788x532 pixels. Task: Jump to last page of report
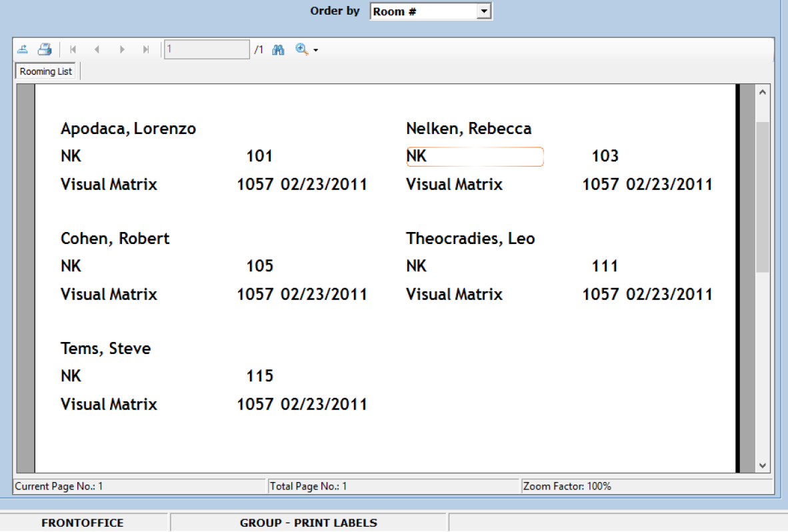[146, 49]
